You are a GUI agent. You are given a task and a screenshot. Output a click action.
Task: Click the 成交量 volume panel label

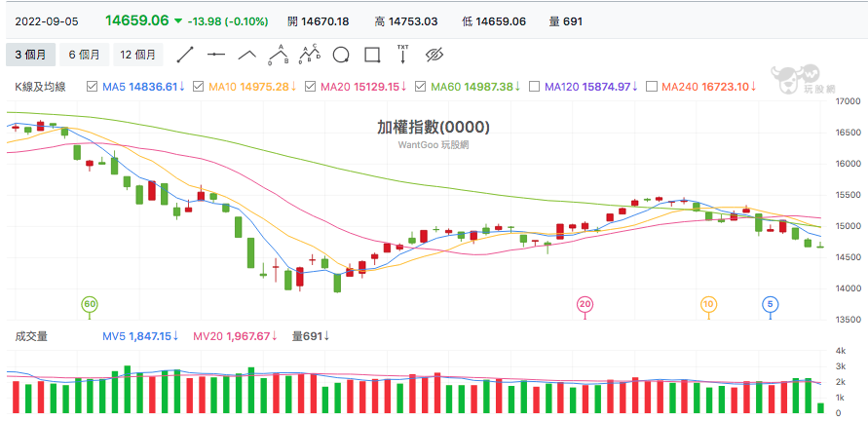tap(31, 336)
